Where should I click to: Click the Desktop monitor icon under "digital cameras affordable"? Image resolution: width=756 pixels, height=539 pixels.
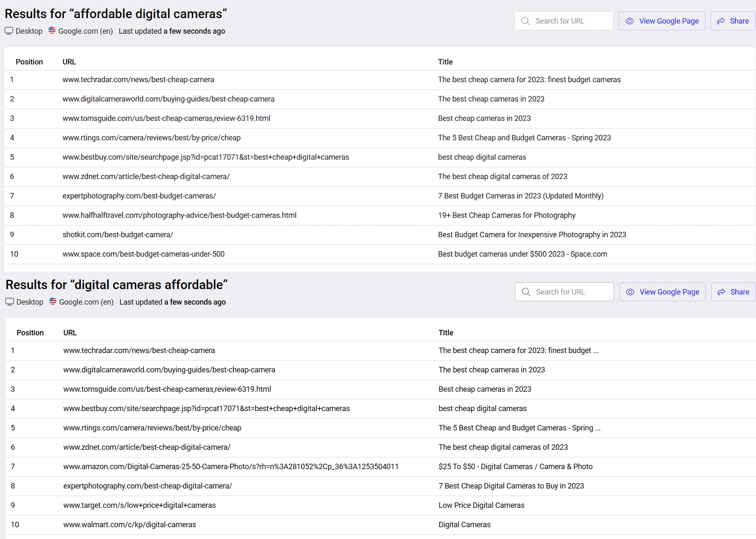coord(10,302)
